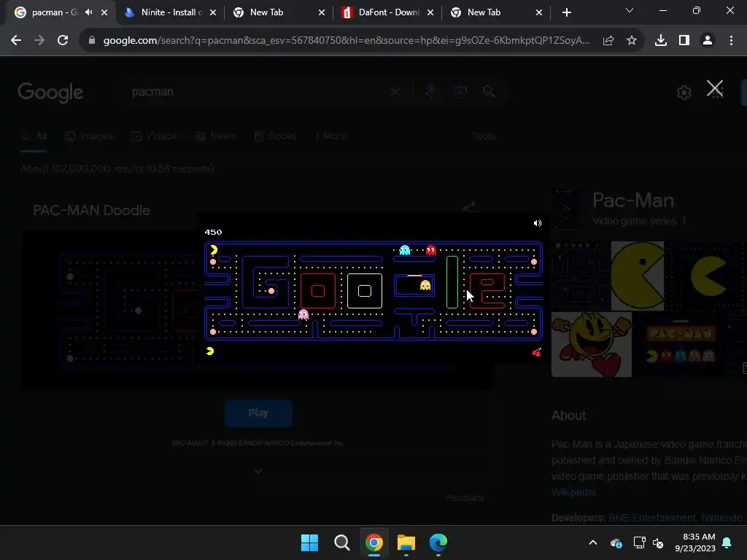Click the Play button of PAC-MAN Doodle
Screen dimensions: 747x560
(x=258, y=413)
